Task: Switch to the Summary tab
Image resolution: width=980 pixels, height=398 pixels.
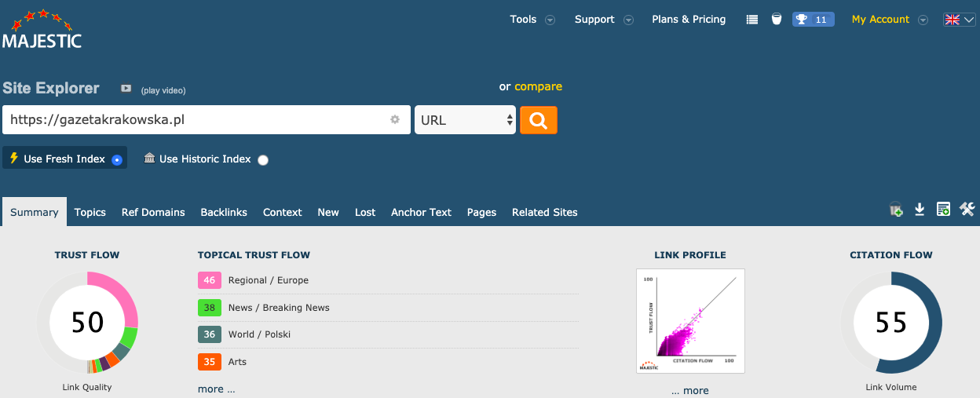Action: coord(35,212)
